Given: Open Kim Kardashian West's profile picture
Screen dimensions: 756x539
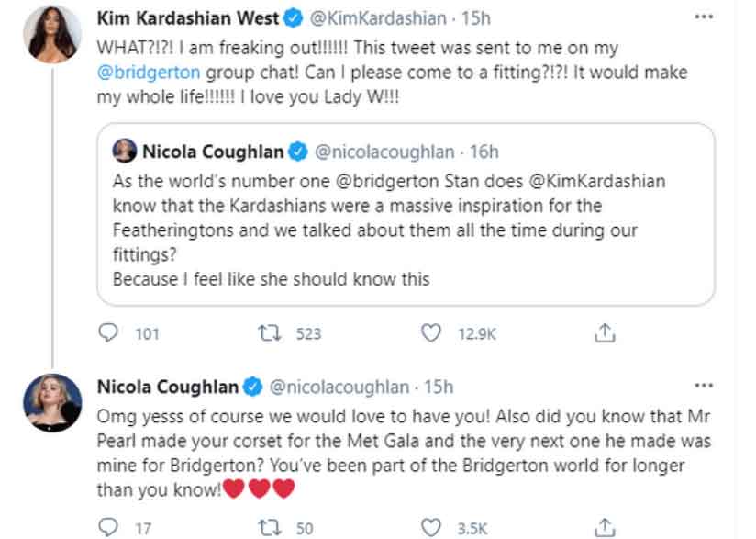Looking at the screenshot, I should coord(52,32).
